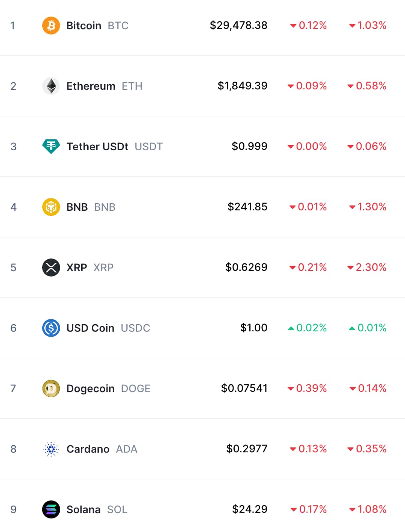Open the Bitcoin name link

[x=84, y=26]
